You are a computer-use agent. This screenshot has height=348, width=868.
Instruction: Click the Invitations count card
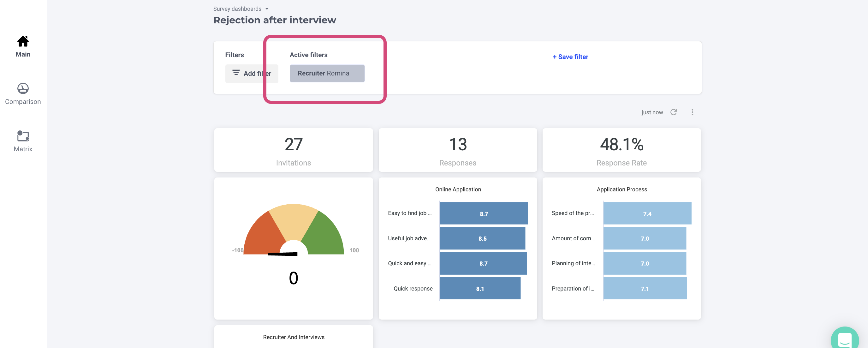coord(293,150)
